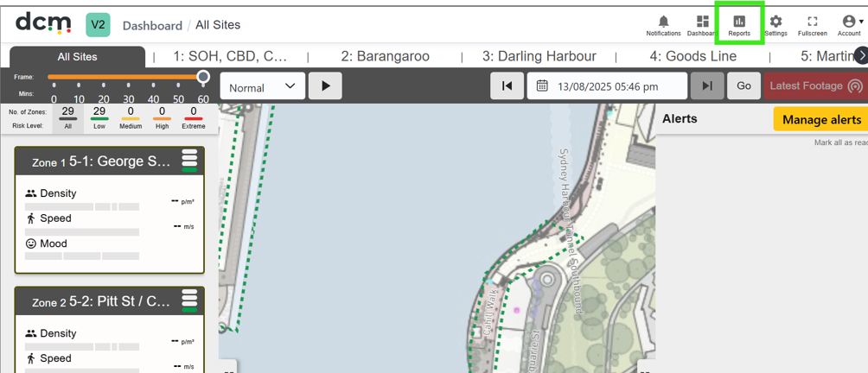Screen dimensions: 868x373
Task: Filter zones by Medium risk level
Action: click(131, 118)
